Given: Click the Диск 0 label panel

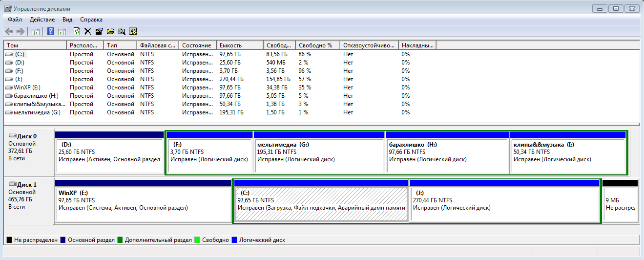Looking at the screenshot, I should click(29, 152).
